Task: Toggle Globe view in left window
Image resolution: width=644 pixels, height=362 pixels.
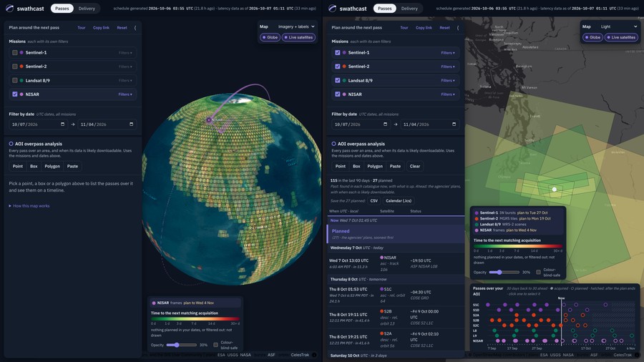Action: (270, 37)
